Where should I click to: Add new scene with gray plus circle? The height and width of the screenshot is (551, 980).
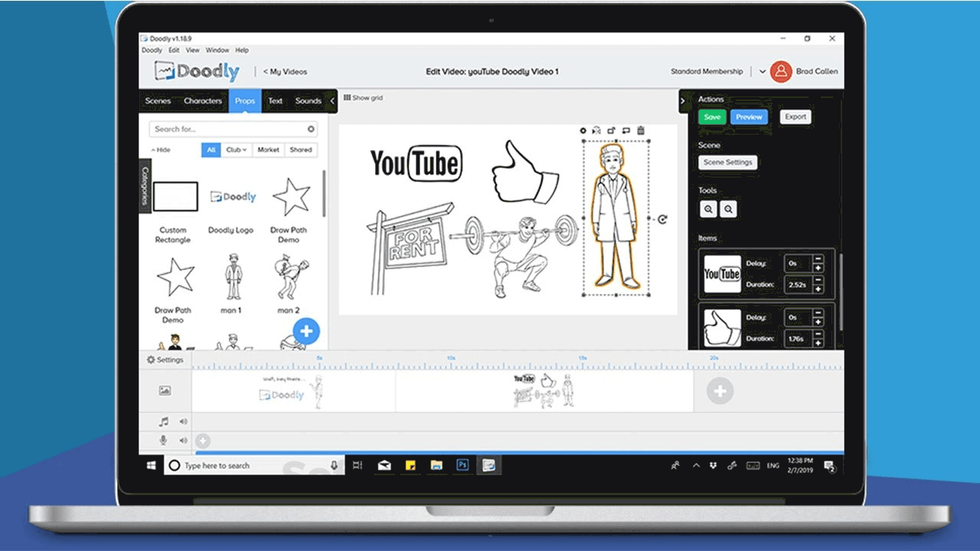click(x=720, y=391)
